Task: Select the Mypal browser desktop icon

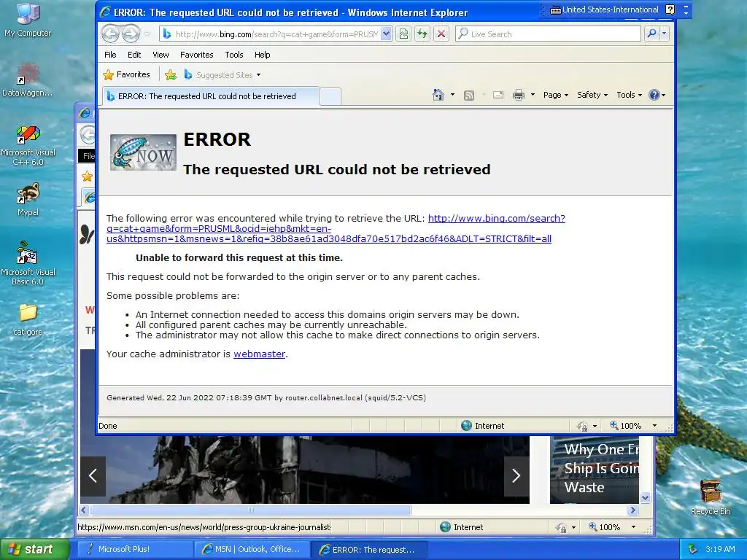Action: click(28, 200)
